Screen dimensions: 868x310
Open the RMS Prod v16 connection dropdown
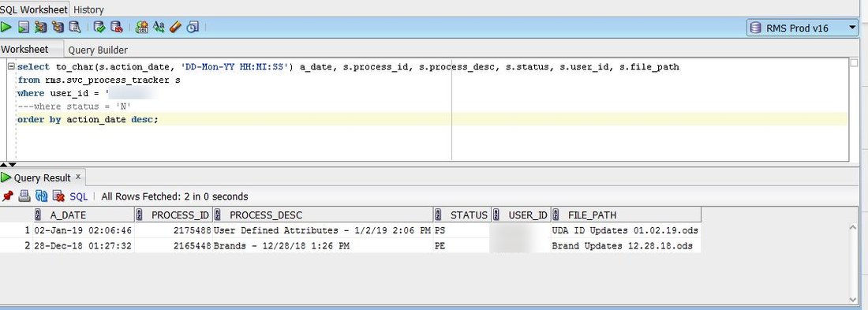[803, 28]
